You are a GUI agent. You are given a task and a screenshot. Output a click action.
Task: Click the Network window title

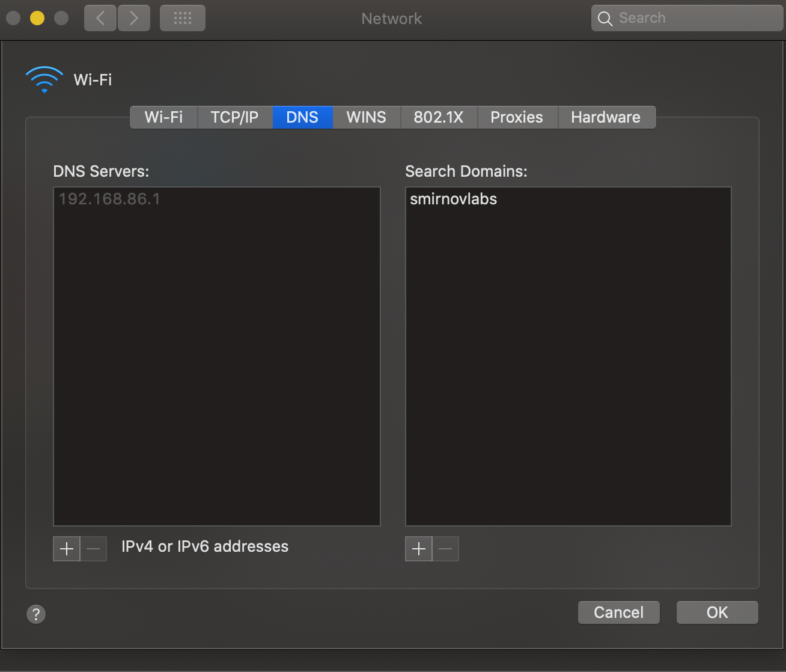coord(392,19)
